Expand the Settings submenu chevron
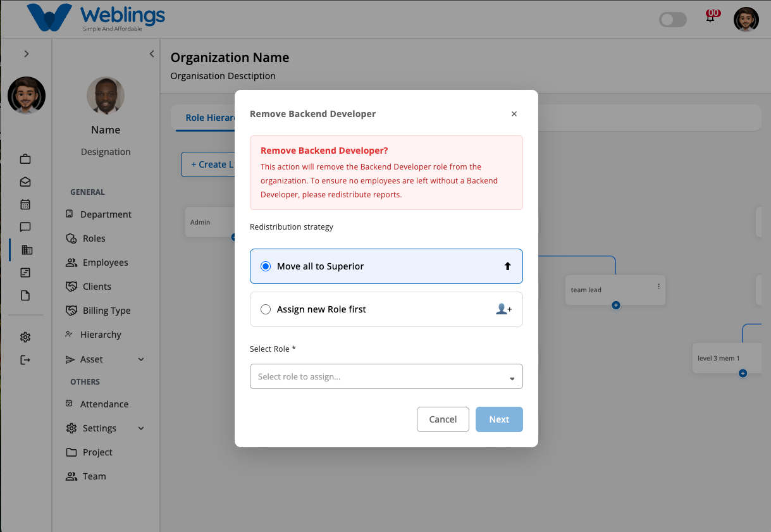Screen dimensions: 771x532 (141, 428)
